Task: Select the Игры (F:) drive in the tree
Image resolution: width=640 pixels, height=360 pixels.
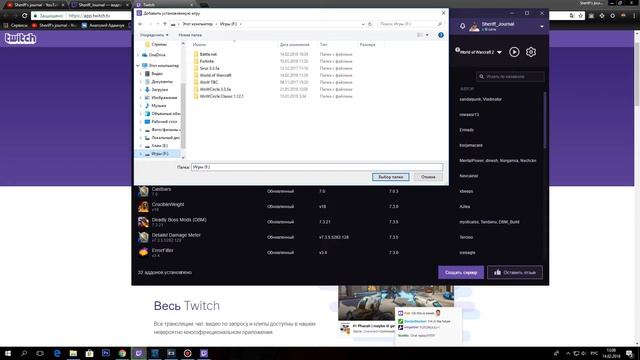Action: coord(159,154)
